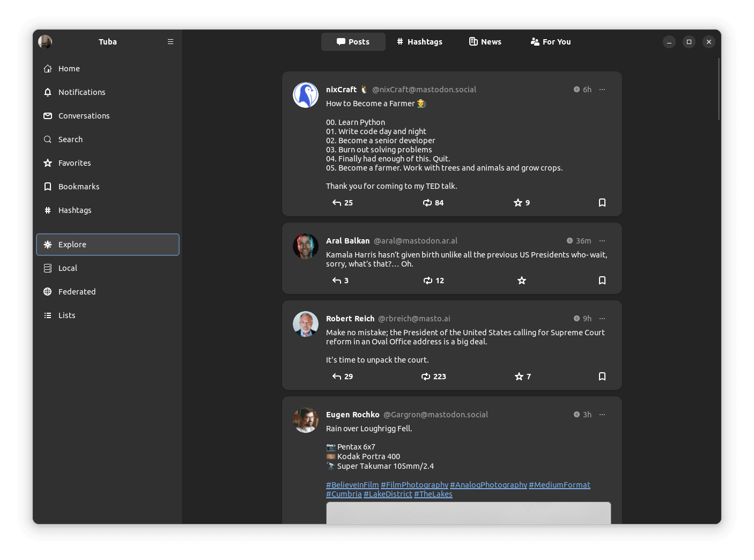
Task: Click Robert Reich's profile avatar
Action: [306, 324]
